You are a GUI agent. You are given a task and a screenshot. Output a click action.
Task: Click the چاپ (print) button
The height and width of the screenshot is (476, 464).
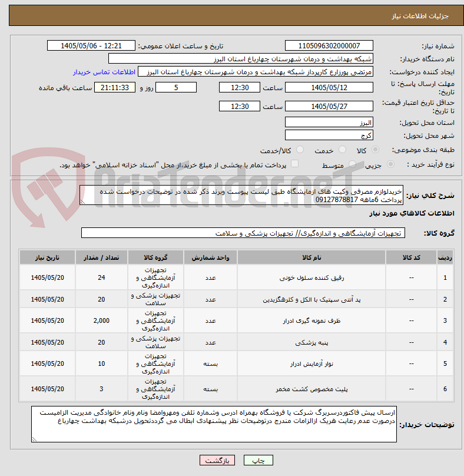258,460
